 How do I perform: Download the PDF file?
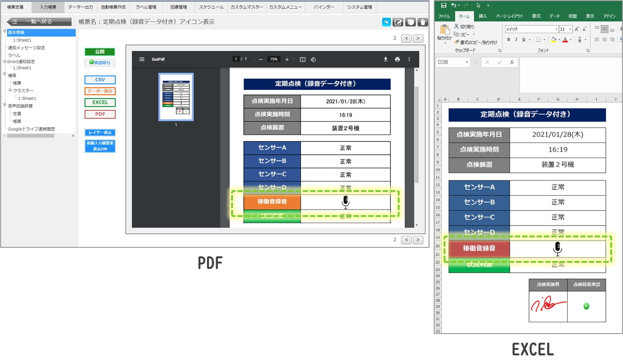pyautogui.click(x=386, y=59)
